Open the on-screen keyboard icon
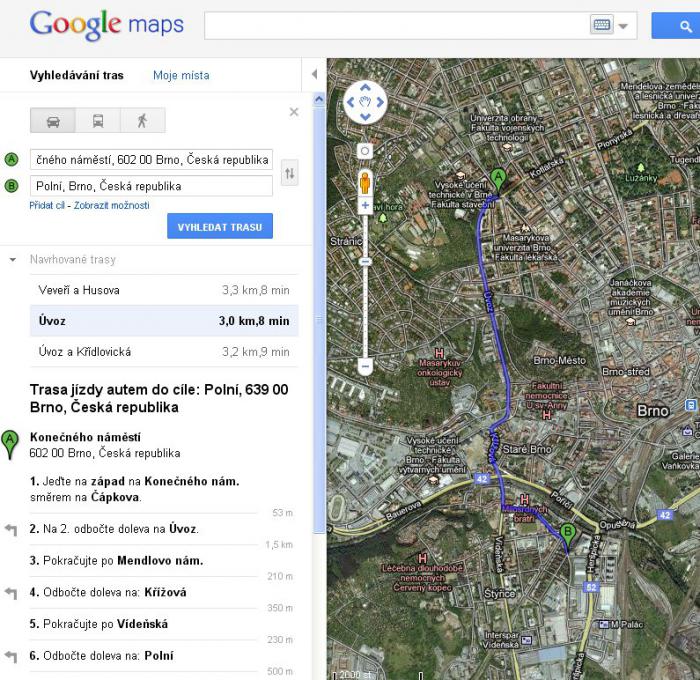Screen dimensions: 700x680 tap(601, 26)
